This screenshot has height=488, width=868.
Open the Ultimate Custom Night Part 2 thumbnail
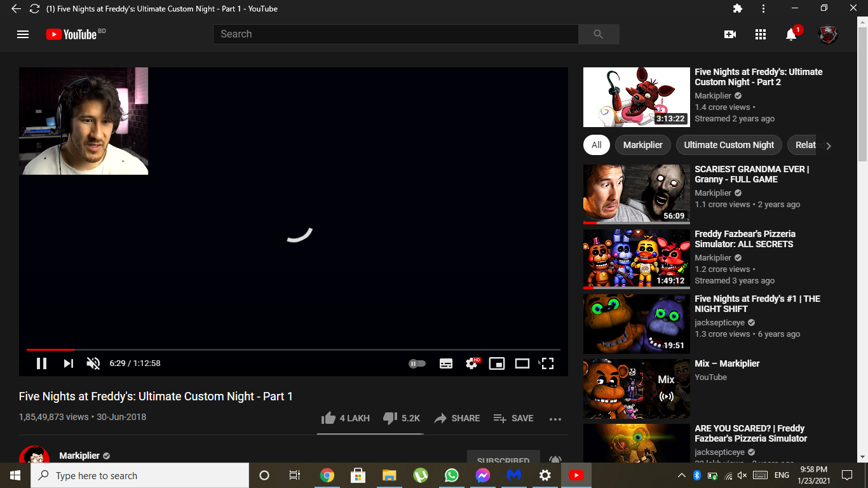636,97
